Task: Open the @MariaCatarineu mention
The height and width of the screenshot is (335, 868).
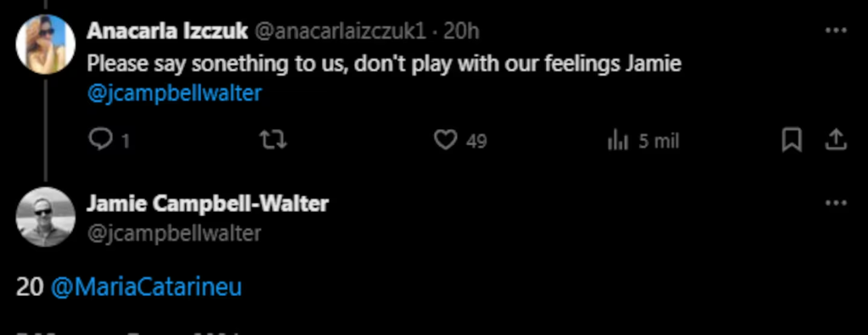Action: (x=146, y=288)
